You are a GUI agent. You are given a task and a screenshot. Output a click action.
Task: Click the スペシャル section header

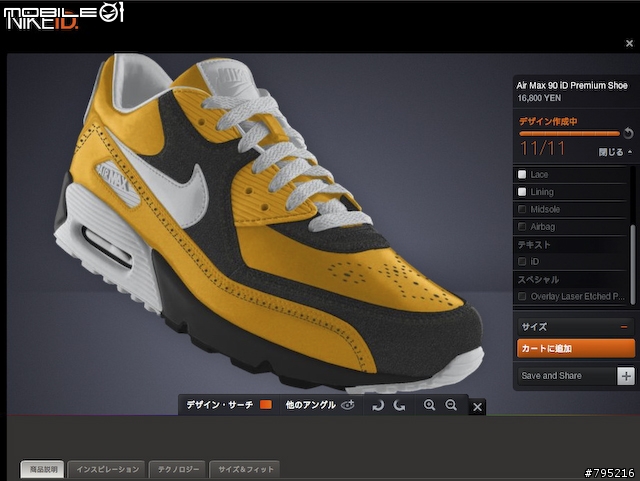click(538, 280)
